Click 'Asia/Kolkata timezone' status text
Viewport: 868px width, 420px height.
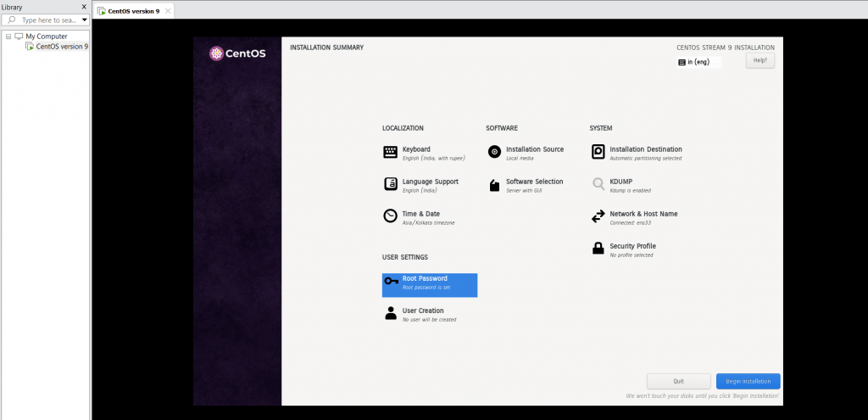428,223
